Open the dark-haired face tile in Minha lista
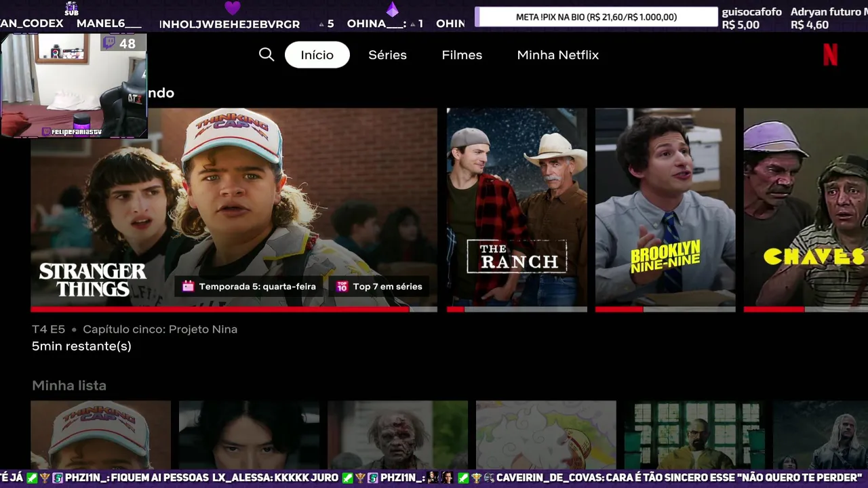 (249, 434)
